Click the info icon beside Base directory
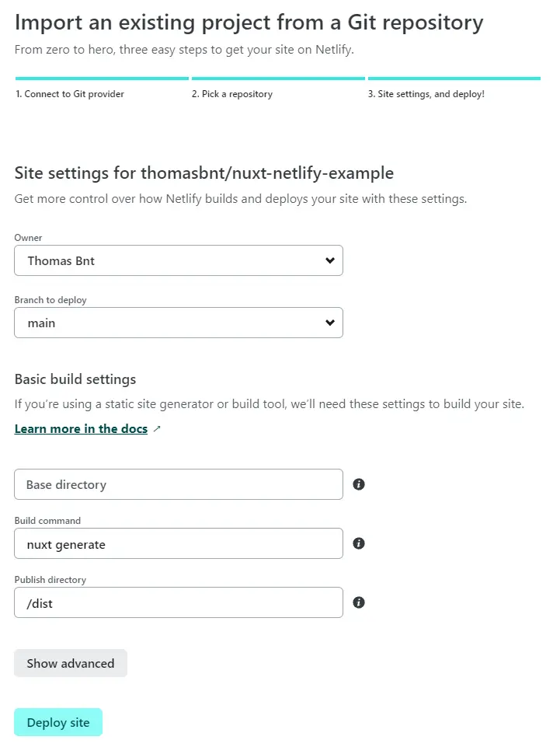Screen dimensions: 560x754 (x=359, y=484)
